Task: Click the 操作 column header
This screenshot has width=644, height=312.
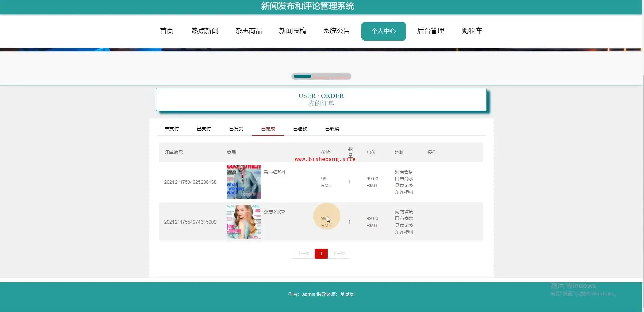Action: pos(432,152)
